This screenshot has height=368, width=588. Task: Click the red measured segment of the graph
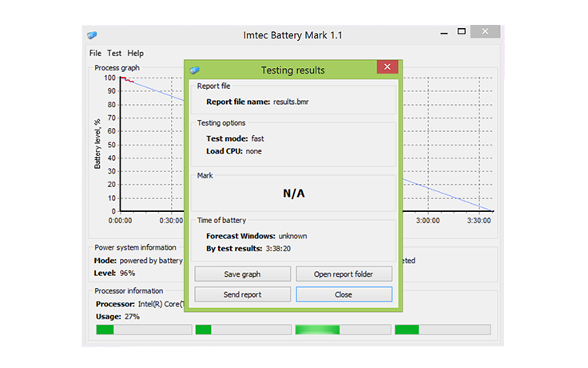127,79
